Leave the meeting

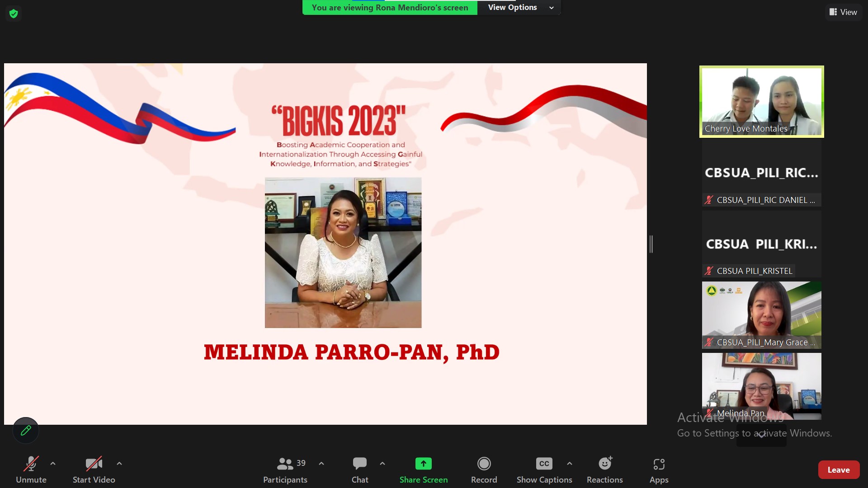coord(838,470)
